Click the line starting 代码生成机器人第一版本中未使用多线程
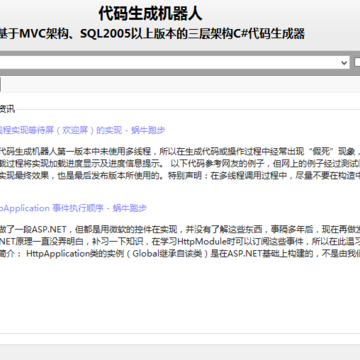The image size is (360, 360). [x=180, y=152]
